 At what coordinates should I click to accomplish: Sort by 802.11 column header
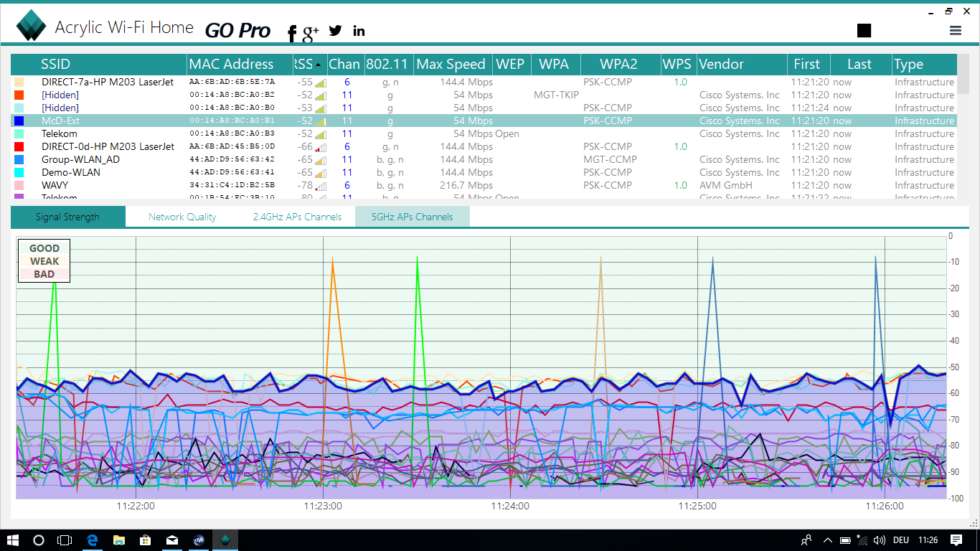(389, 64)
